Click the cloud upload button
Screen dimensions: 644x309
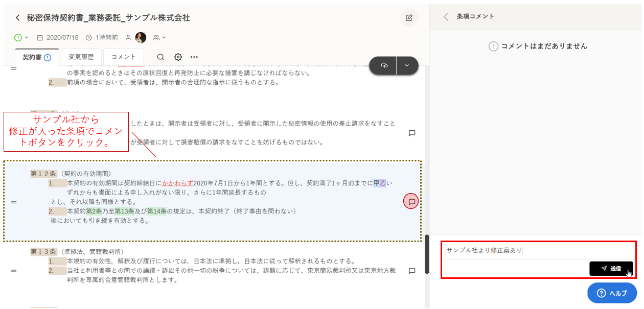[x=384, y=65]
